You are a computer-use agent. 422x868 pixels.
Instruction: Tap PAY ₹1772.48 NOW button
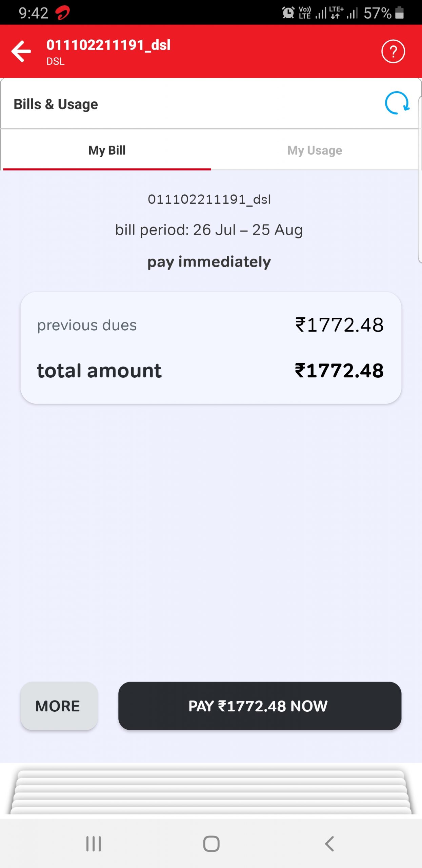260,706
